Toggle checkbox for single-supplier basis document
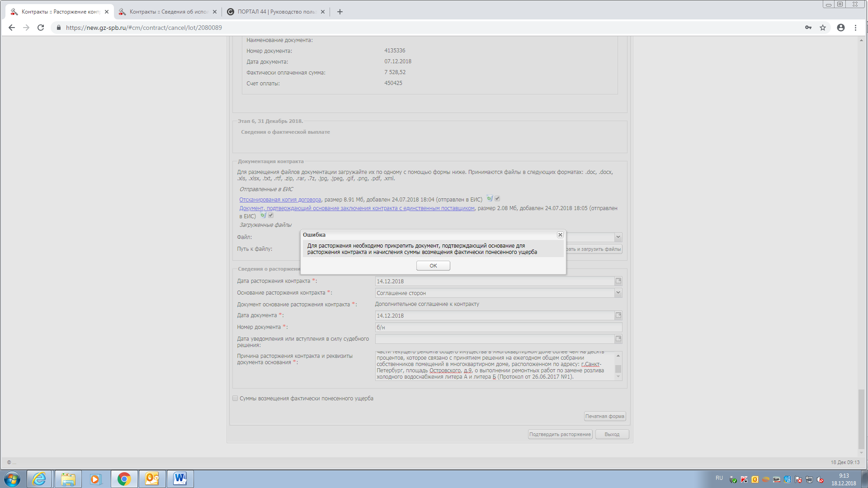The width and height of the screenshot is (868, 488). click(x=271, y=216)
